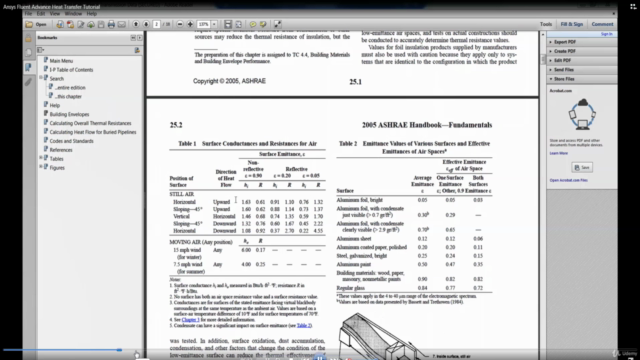Follow the Table 2 link in notes

[x=304, y=326]
